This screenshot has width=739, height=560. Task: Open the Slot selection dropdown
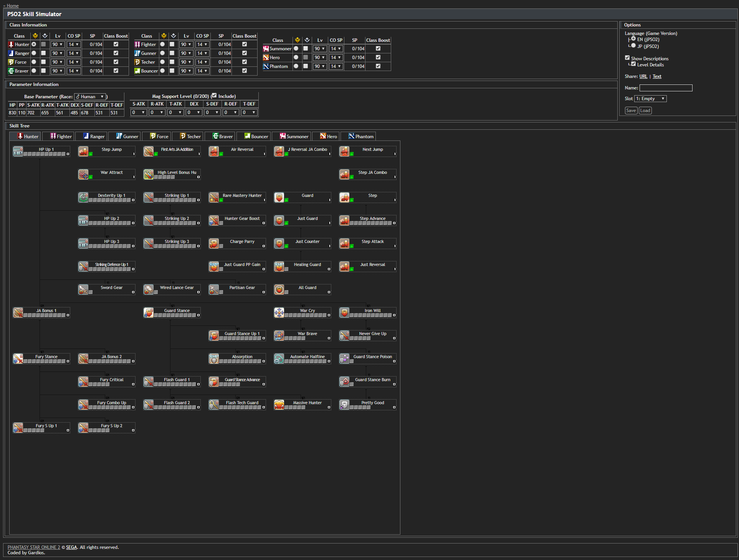click(x=650, y=99)
